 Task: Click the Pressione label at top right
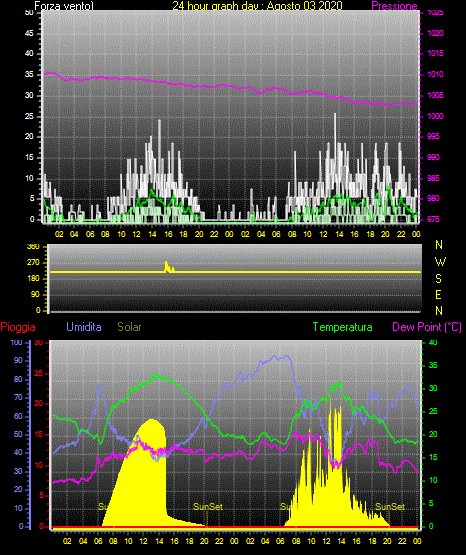click(x=394, y=6)
